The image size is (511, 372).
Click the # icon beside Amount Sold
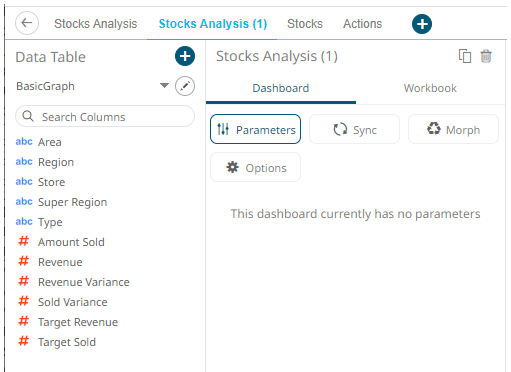[x=24, y=241]
